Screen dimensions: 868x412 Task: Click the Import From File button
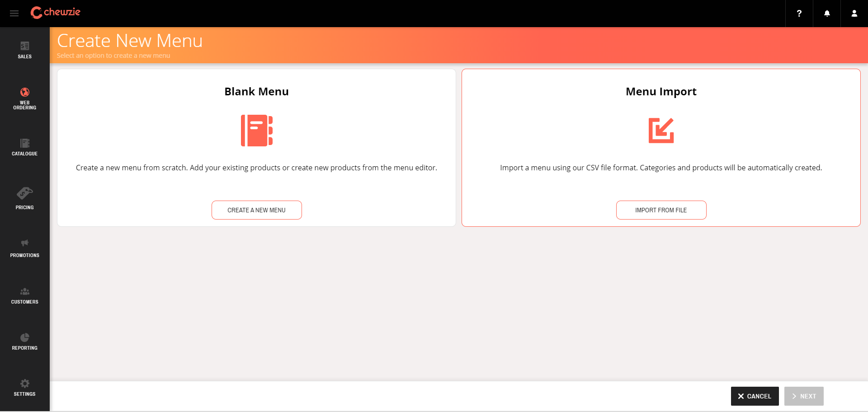pyautogui.click(x=661, y=210)
